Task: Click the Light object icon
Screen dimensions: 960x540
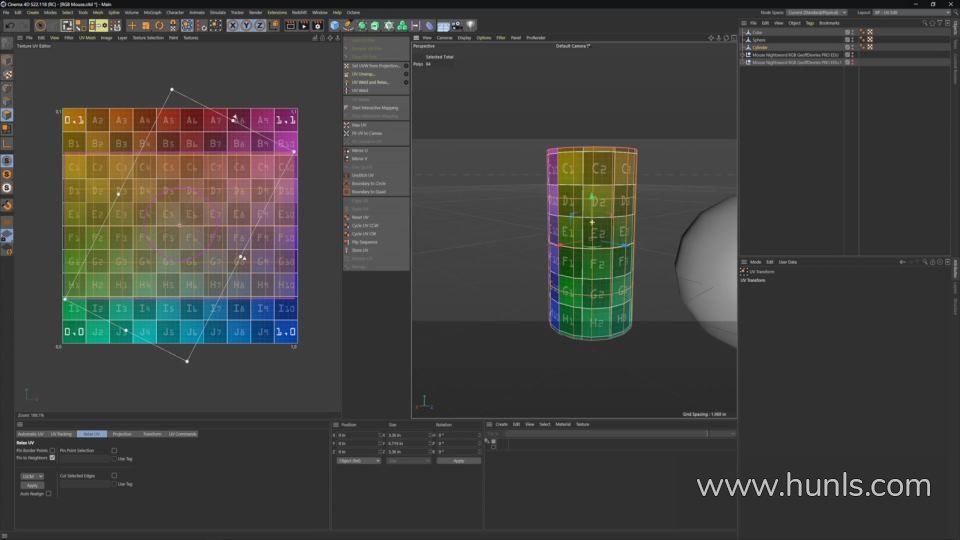Action: point(471,25)
